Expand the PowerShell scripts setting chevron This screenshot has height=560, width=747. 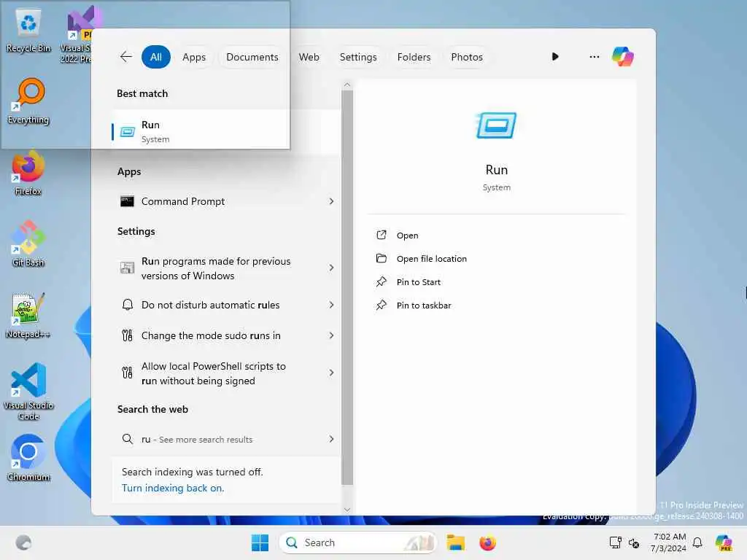pos(331,373)
